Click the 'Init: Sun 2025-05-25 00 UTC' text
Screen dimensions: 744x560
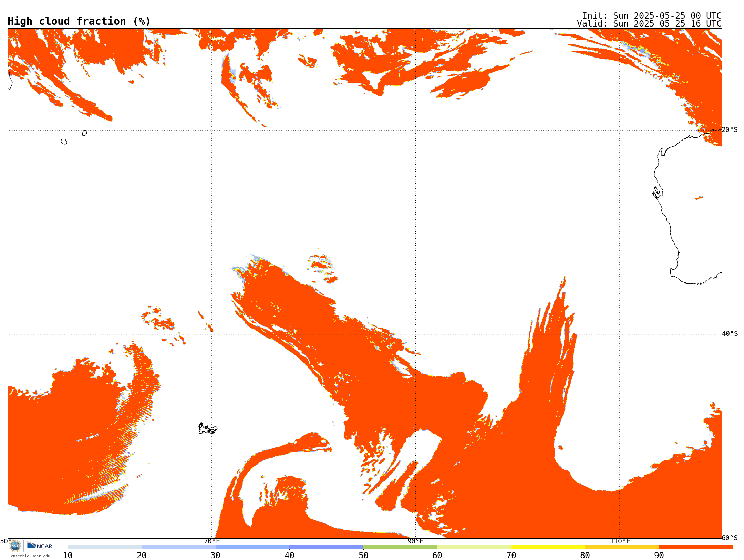click(x=652, y=16)
